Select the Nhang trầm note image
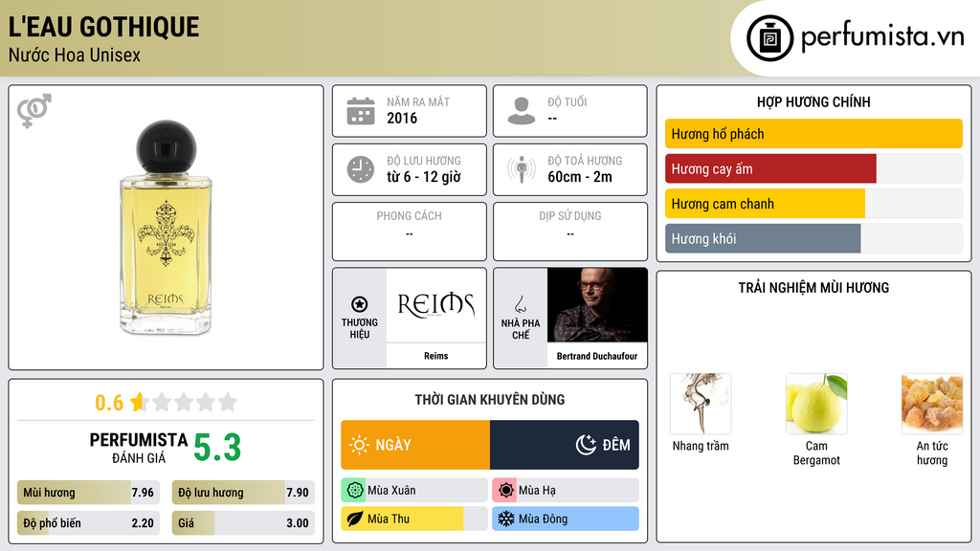The image size is (980, 551). (701, 404)
